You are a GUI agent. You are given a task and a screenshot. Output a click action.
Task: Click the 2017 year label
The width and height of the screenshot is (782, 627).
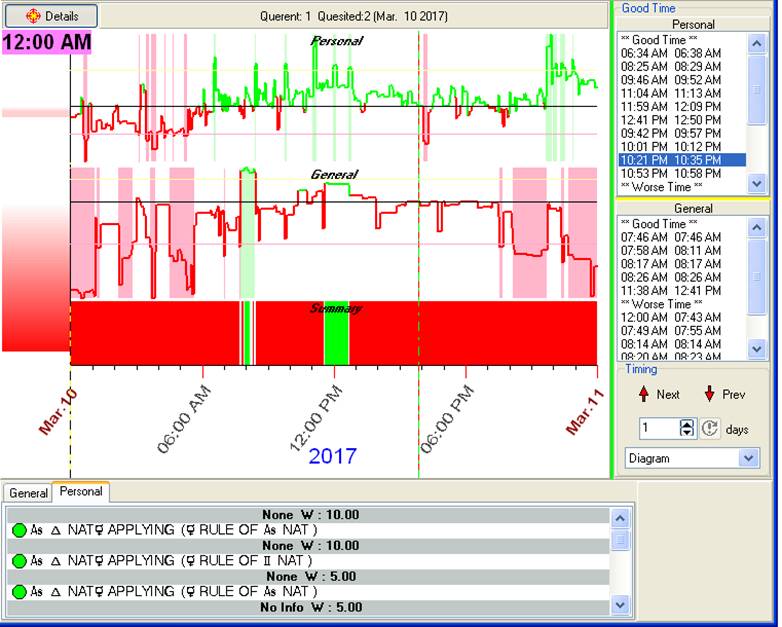(333, 456)
